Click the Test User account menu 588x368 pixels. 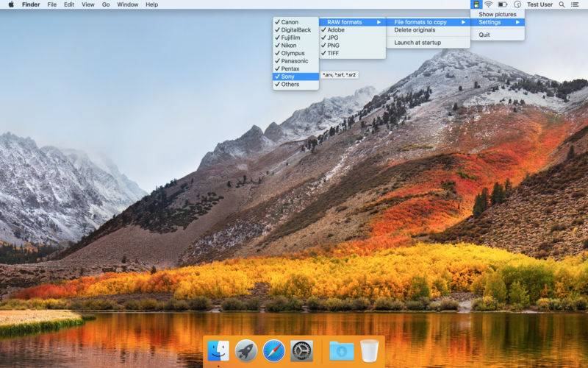[x=539, y=4]
